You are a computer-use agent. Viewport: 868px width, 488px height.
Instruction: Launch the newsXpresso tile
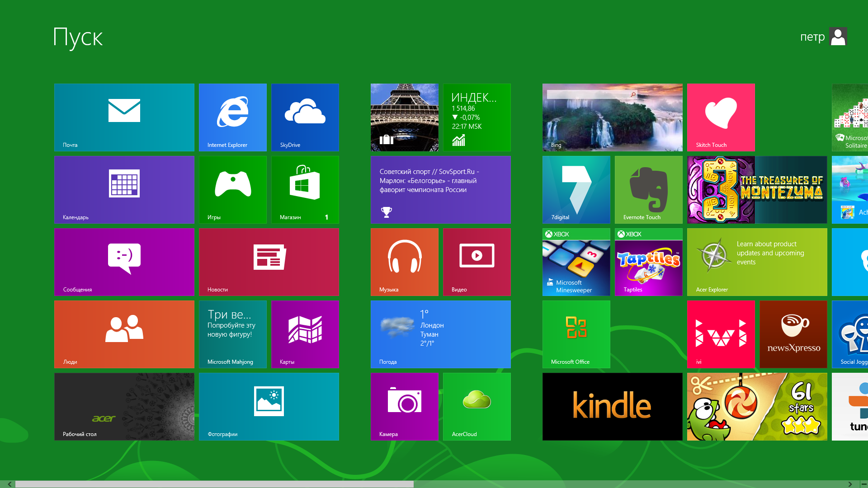point(793,334)
